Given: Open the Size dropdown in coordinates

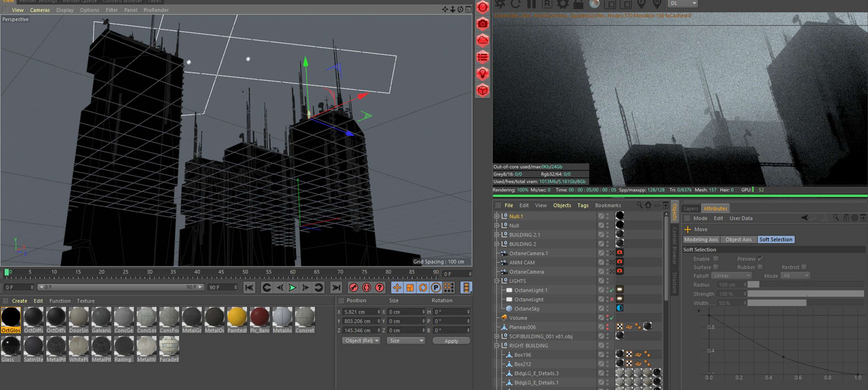Looking at the screenshot, I should pos(406,341).
